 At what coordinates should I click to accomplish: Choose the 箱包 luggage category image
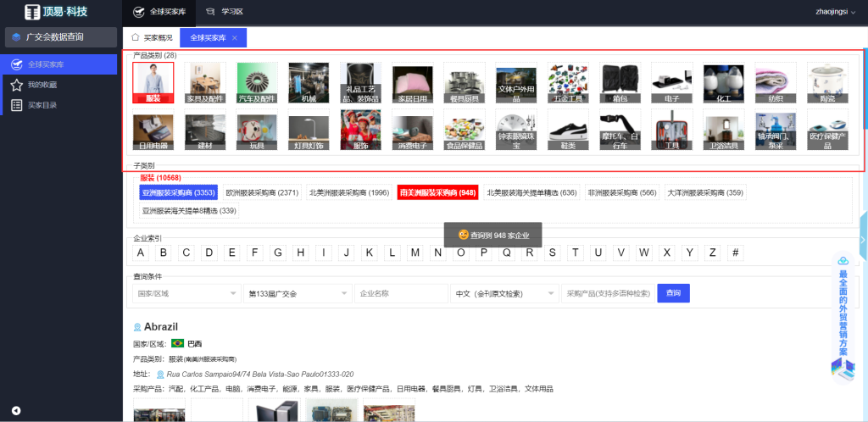point(620,82)
